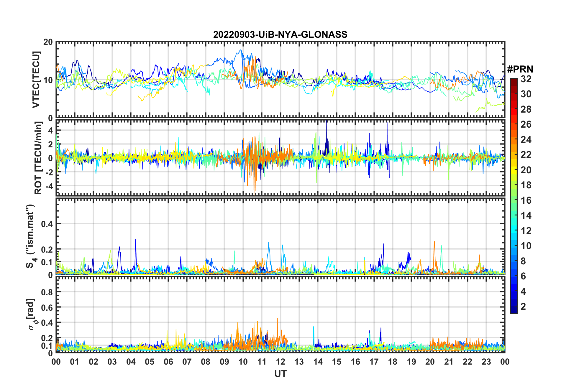The width and height of the screenshot is (561, 392).
Task: Click the #PRN colorbar title
Action: [x=520, y=69]
